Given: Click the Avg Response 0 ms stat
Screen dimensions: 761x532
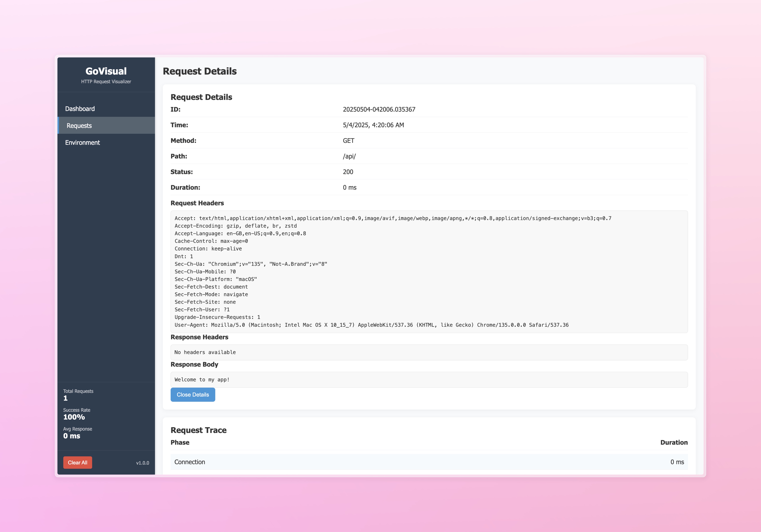Looking at the screenshot, I should (72, 436).
